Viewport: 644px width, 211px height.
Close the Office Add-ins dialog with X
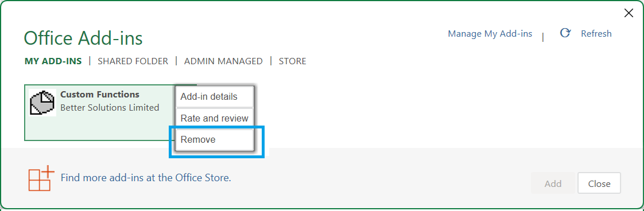(629, 13)
